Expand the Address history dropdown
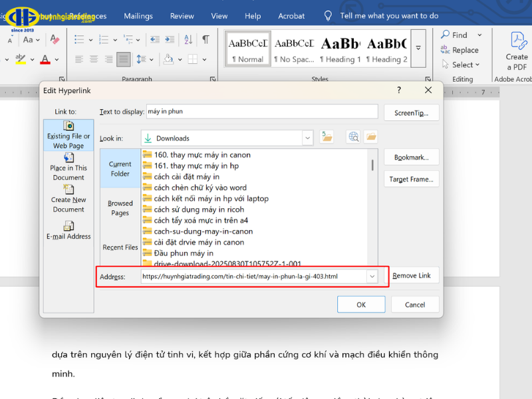Image resolution: width=532 pixels, height=399 pixels. pyautogui.click(x=372, y=276)
